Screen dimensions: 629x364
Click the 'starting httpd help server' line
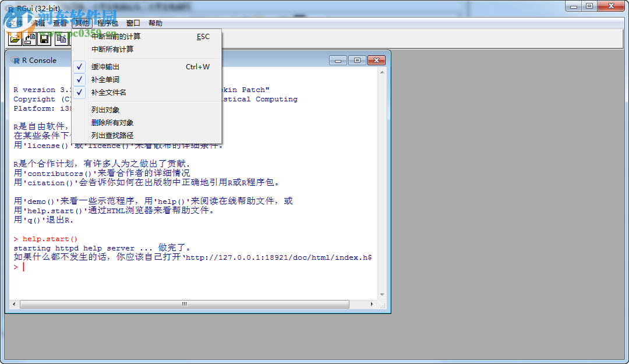click(x=102, y=248)
